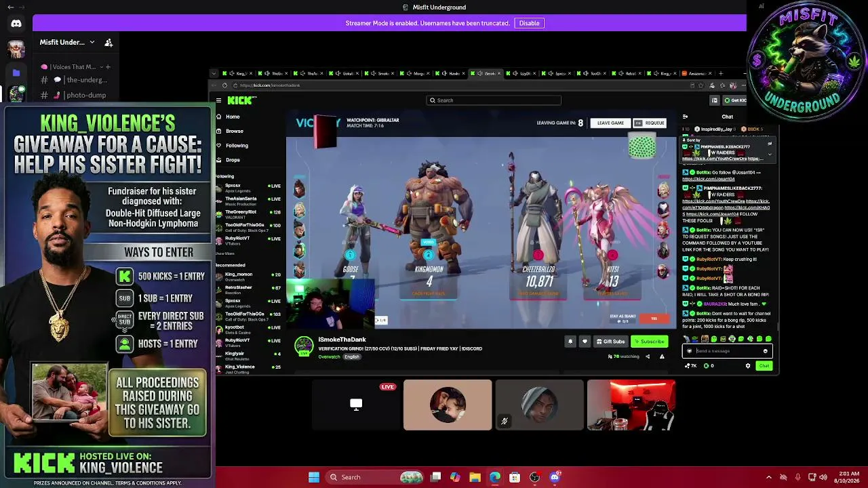Open the emote picker in chat input
This screenshot has height=488, width=868.
[x=766, y=351]
